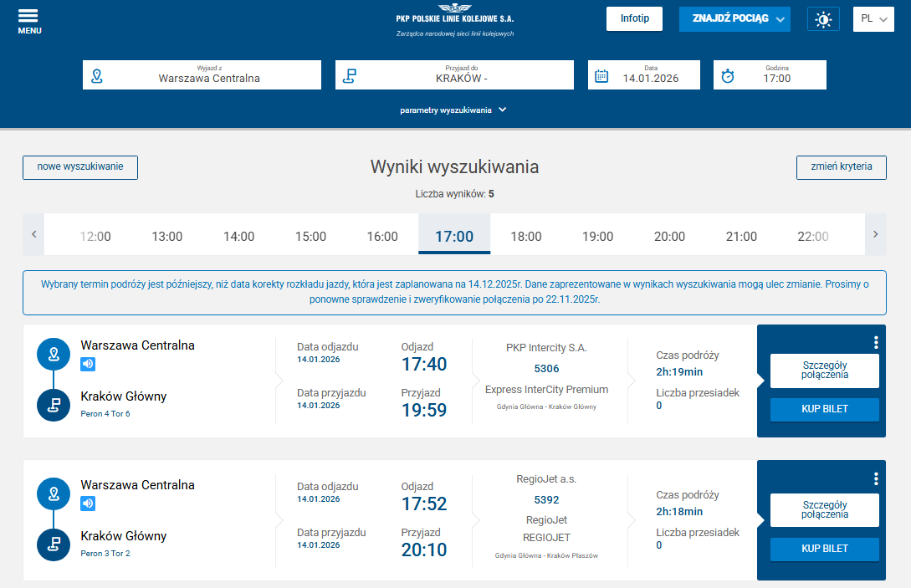Viewport: 911px width, 588px height.
Task: Click Peron 3 Tor 2 text
Action: (105, 553)
